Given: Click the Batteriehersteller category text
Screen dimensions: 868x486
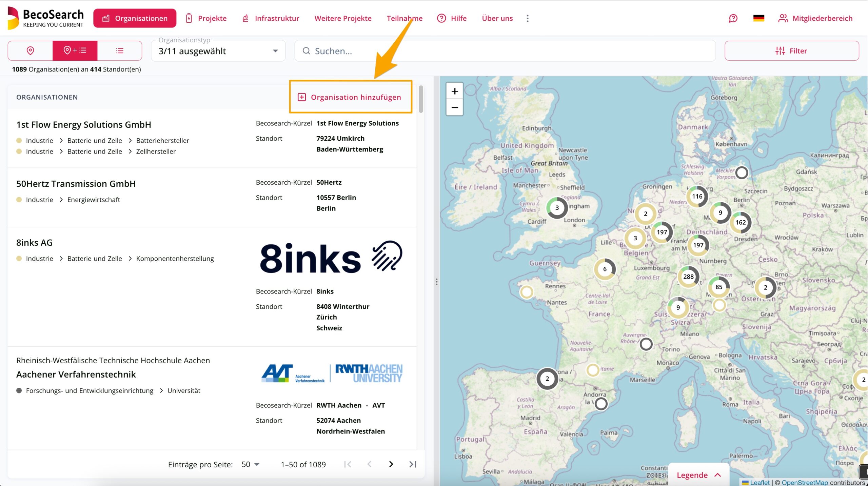Looking at the screenshot, I should pyautogui.click(x=163, y=140).
